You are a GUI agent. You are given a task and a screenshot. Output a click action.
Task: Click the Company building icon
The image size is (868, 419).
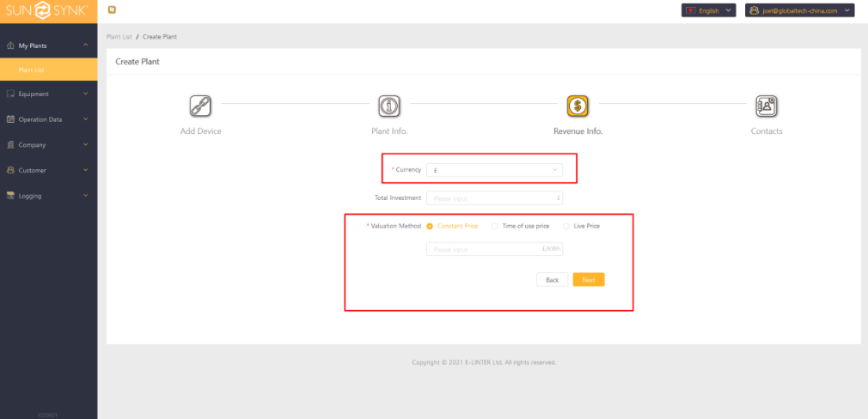pos(10,145)
